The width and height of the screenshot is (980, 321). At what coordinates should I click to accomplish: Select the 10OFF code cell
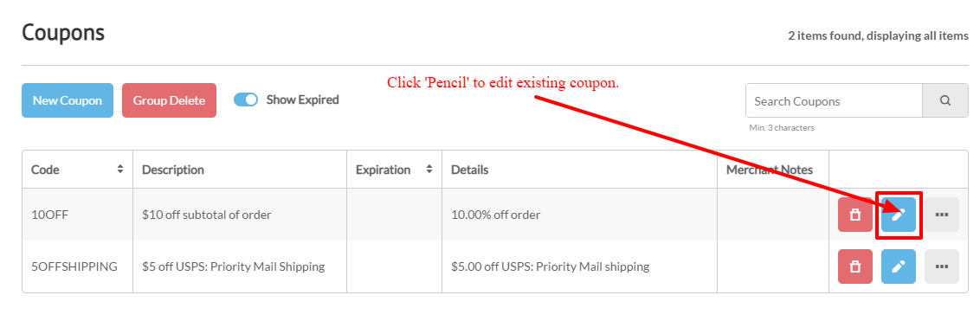point(78,215)
